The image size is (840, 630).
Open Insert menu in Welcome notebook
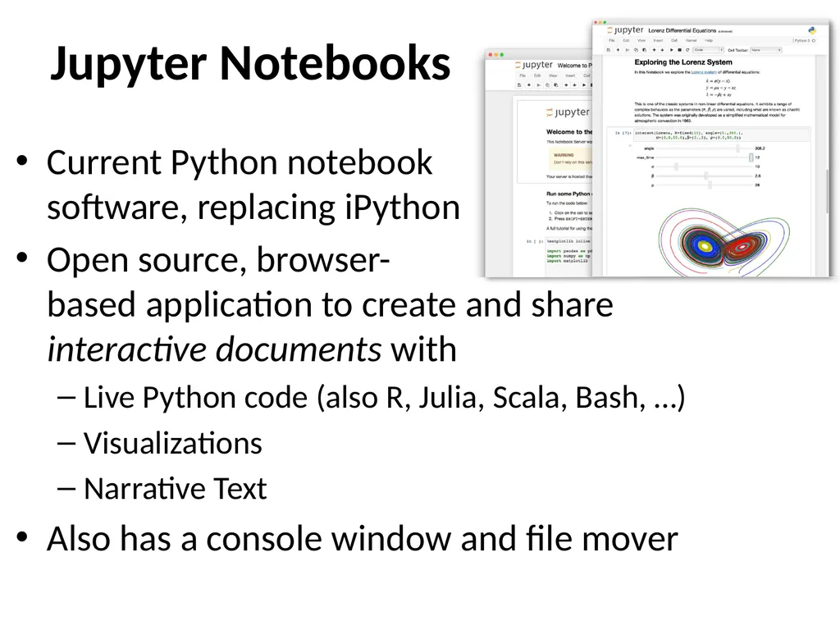[570, 75]
